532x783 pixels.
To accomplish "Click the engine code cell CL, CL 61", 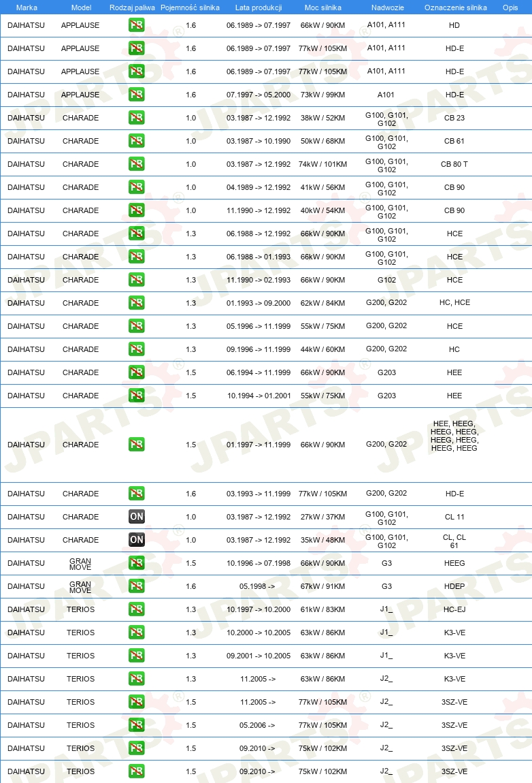I will click(454, 541).
